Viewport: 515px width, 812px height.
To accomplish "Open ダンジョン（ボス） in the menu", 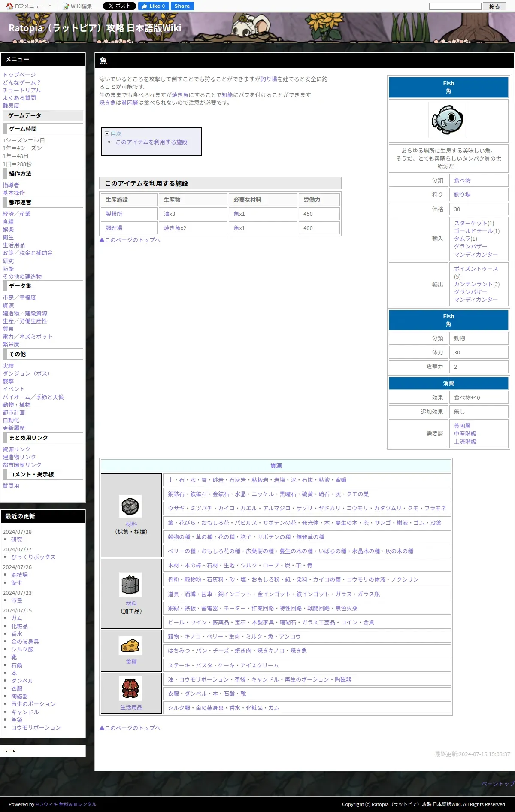I will pos(27,373).
